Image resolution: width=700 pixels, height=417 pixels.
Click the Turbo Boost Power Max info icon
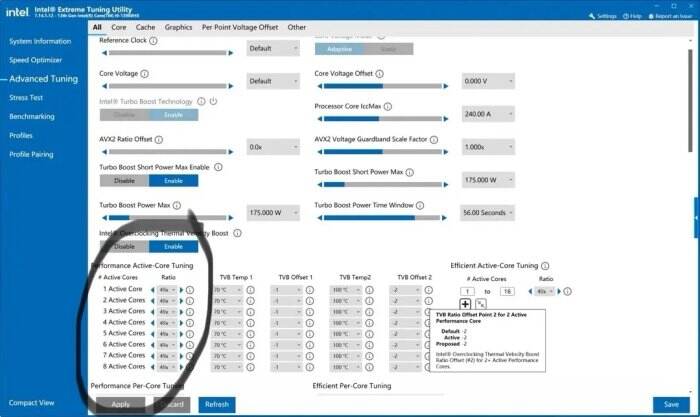point(177,205)
